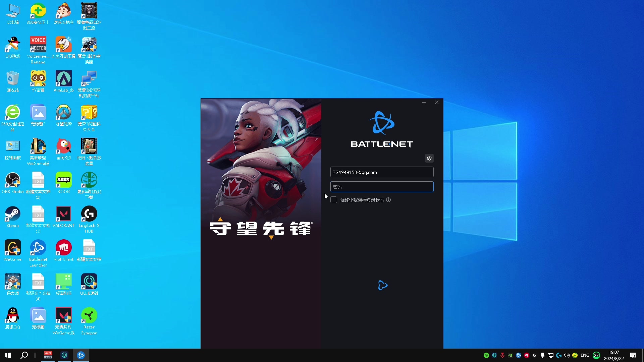Tick the 始终让我保持登录状态 checkbox
The width and height of the screenshot is (644, 362).
(x=334, y=200)
